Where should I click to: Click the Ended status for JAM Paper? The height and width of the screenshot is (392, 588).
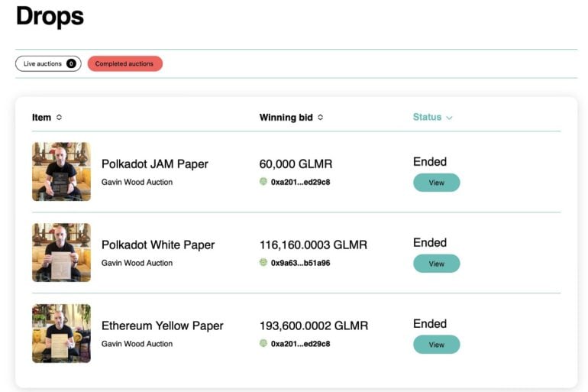(x=430, y=162)
